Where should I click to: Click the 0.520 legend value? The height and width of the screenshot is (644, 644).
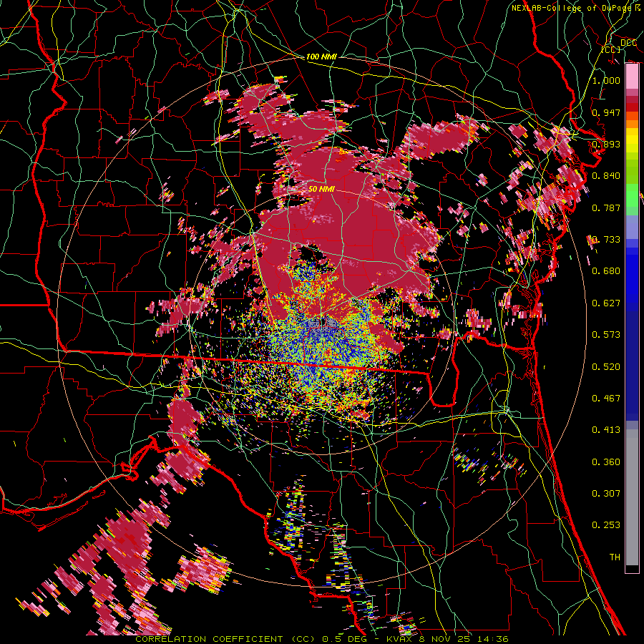(x=606, y=367)
